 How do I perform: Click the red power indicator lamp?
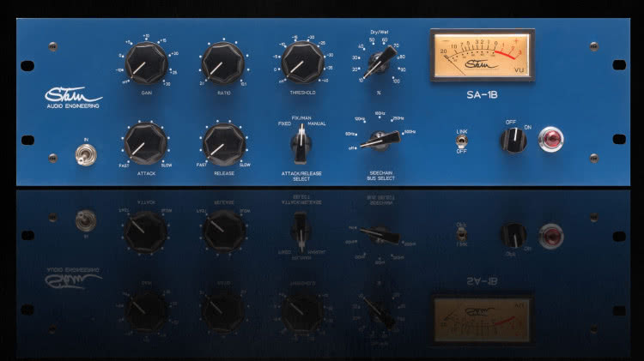point(551,140)
